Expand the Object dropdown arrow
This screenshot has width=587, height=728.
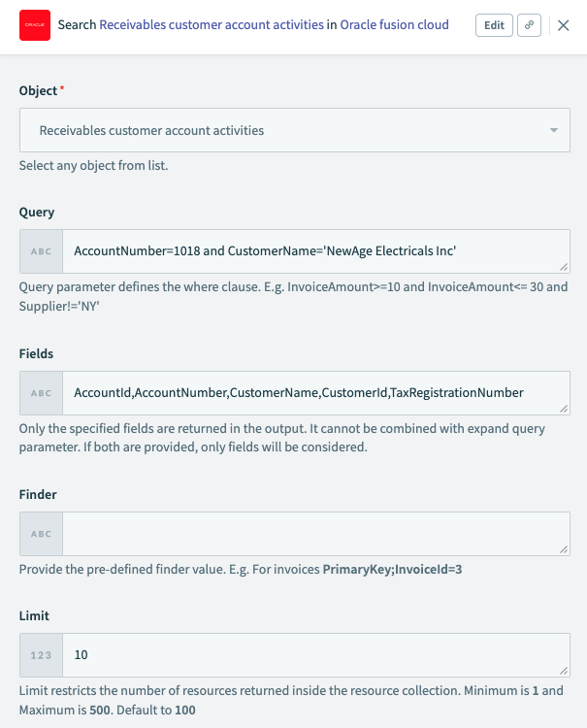pyautogui.click(x=553, y=130)
